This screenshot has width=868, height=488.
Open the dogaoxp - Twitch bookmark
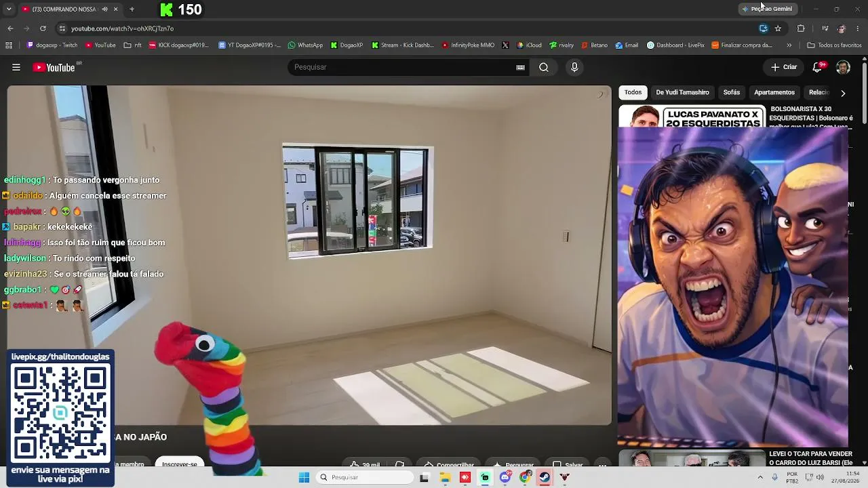click(x=52, y=45)
